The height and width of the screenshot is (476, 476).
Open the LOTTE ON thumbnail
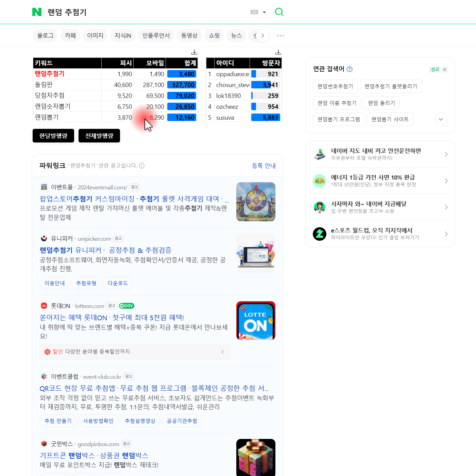pyautogui.click(x=256, y=321)
